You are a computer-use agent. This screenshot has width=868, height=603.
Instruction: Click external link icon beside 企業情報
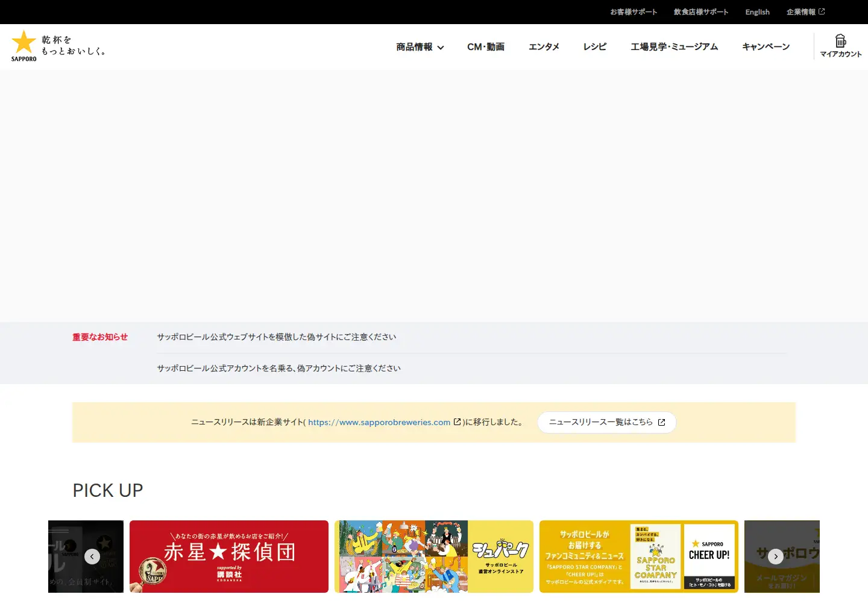point(822,11)
